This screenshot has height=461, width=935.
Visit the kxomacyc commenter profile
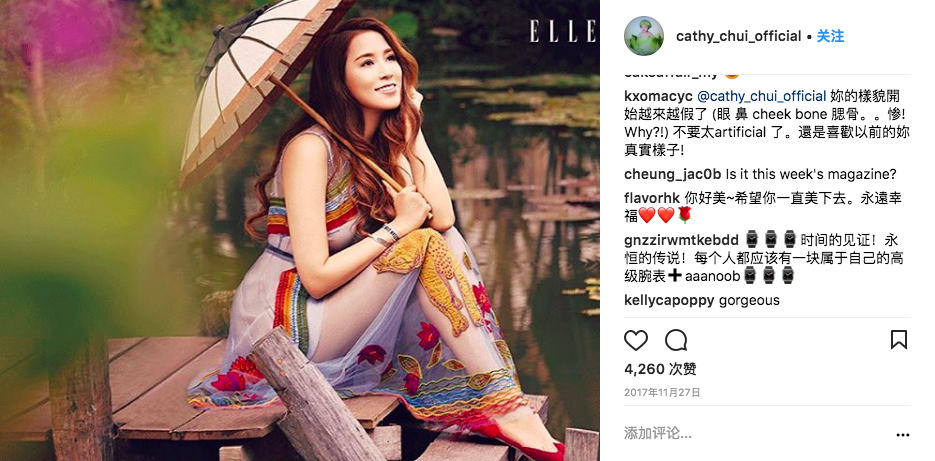(658, 96)
